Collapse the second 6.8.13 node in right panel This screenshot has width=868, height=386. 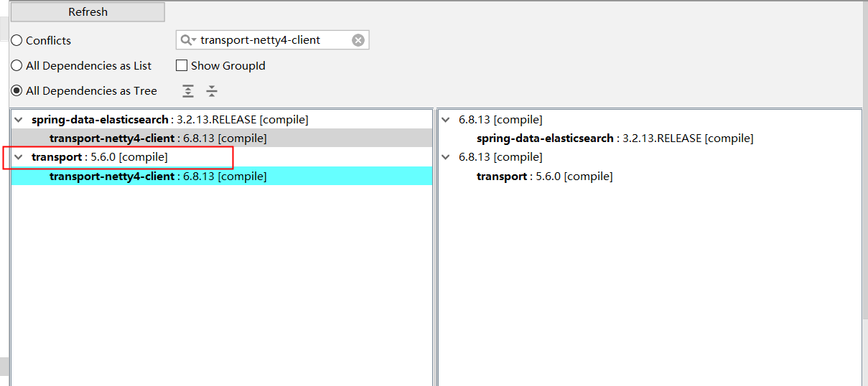pyautogui.click(x=446, y=157)
